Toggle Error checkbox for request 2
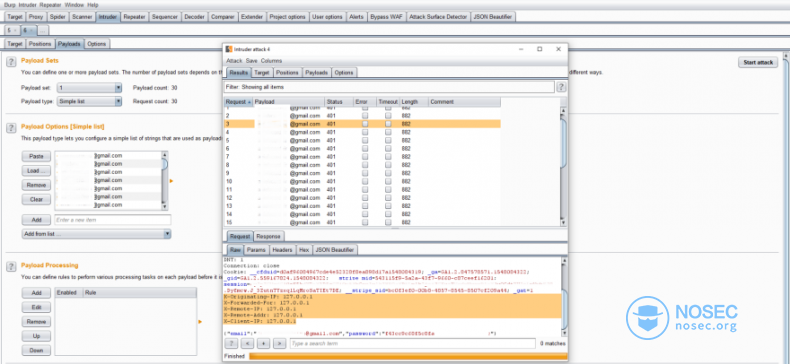This screenshot has height=364, width=790. tap(365, 115)
